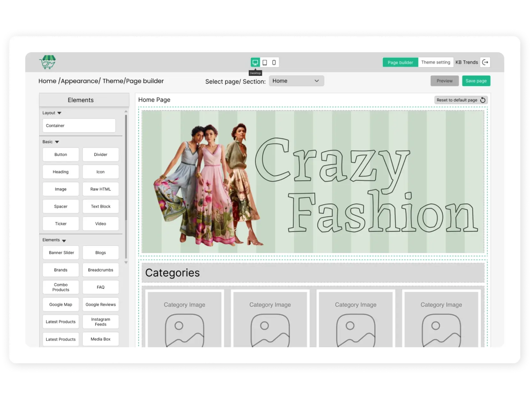Click the Home breadcrumb link

click(47, 81)
